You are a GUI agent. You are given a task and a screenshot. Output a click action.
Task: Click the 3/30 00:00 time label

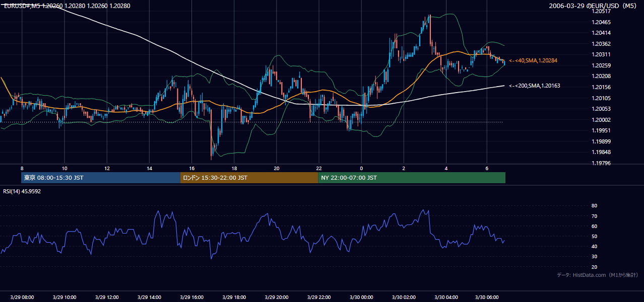pos(361,297)
